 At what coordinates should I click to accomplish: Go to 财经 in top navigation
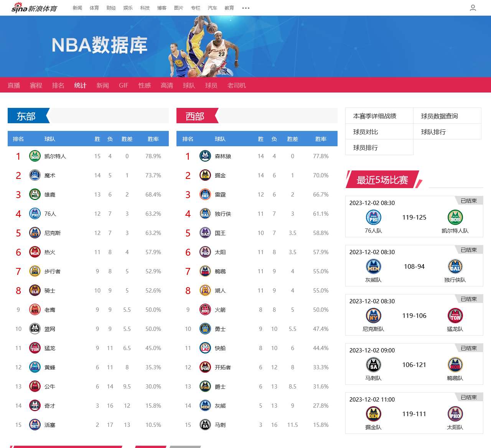pyautogui.click(x=111, y=8)
